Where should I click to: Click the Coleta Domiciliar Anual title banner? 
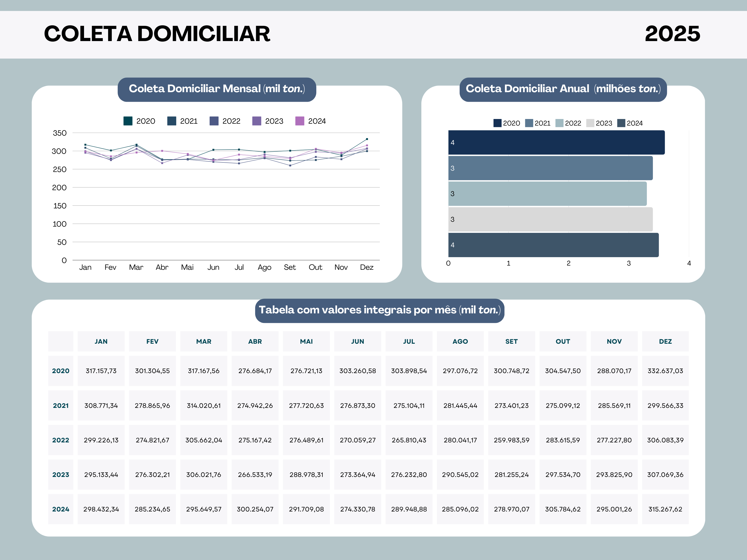(x=563, y=89)
